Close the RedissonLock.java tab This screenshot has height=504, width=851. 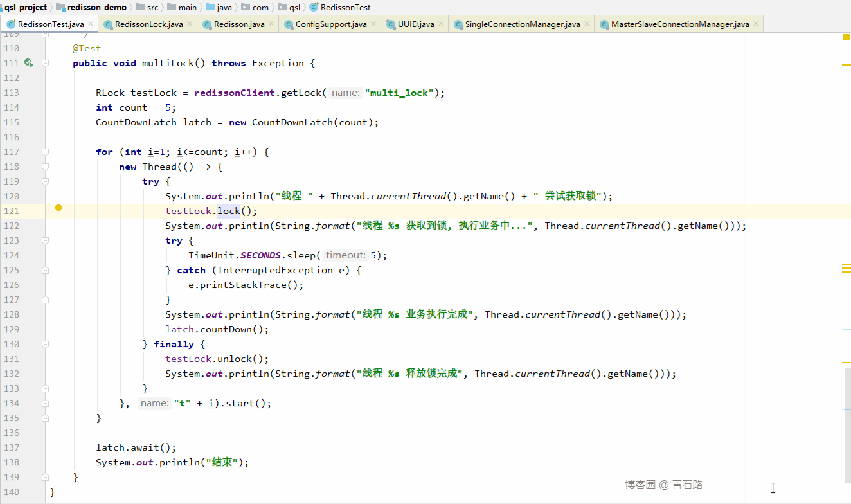click(x=190, y=24)
